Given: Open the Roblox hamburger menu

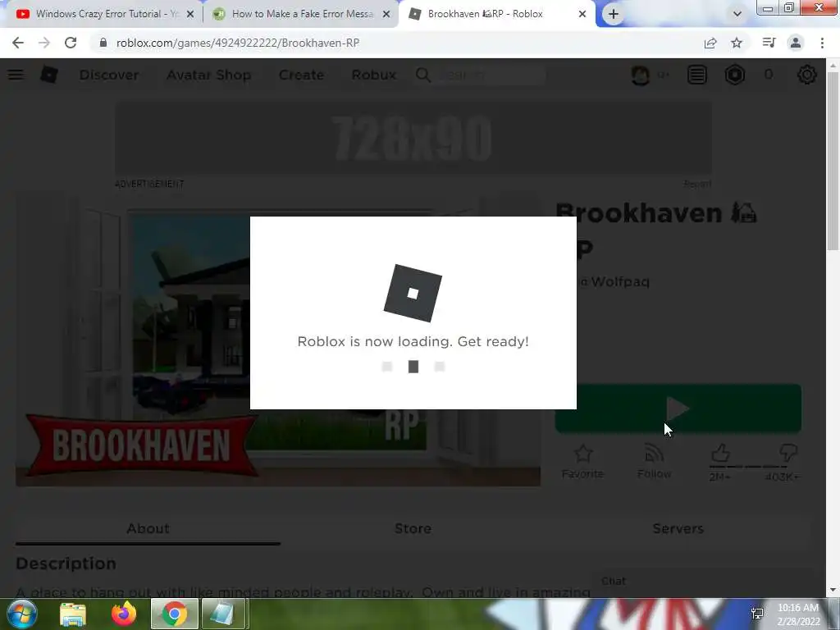Looking at the screenshot, I should pyautogui.click(x=16, y=75).
